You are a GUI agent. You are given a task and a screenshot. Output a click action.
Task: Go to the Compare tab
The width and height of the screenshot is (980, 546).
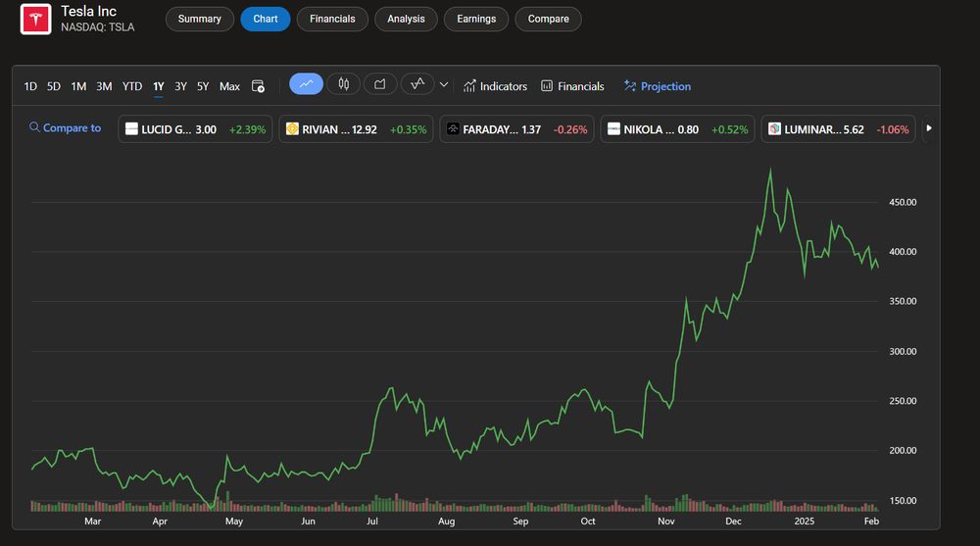[x=548, y=19]
